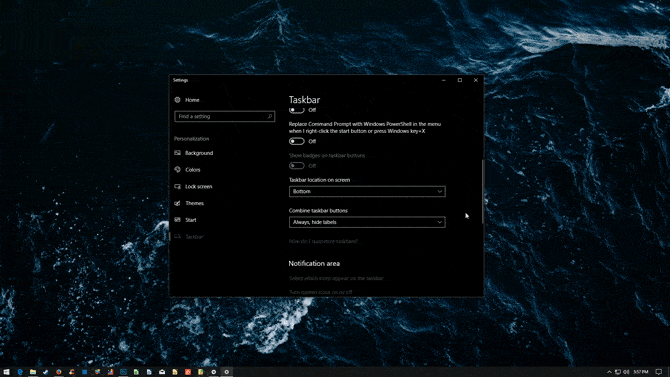Click Select which icons appear on taskbar

[x=336, y=278]
